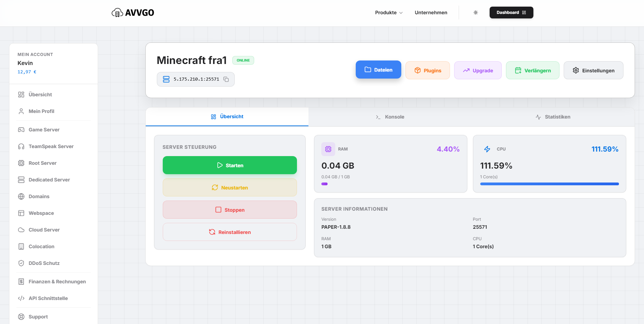Expand the Produkte dropdown menu

point(388,13)
